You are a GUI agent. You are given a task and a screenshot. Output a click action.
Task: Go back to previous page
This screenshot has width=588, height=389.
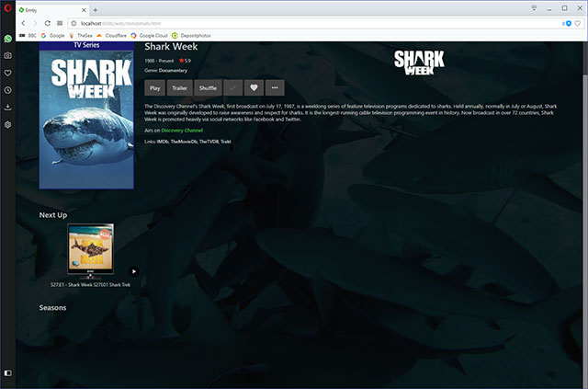click(23, 23)
